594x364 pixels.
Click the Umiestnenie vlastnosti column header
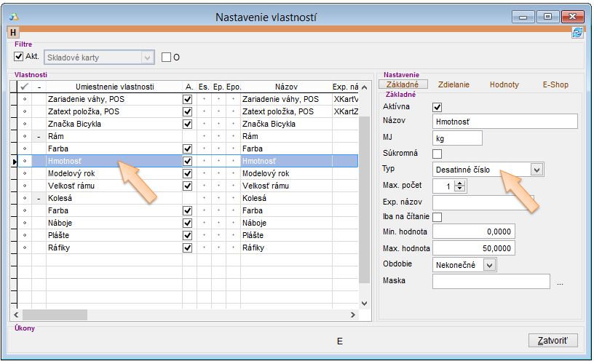(114, 87)
